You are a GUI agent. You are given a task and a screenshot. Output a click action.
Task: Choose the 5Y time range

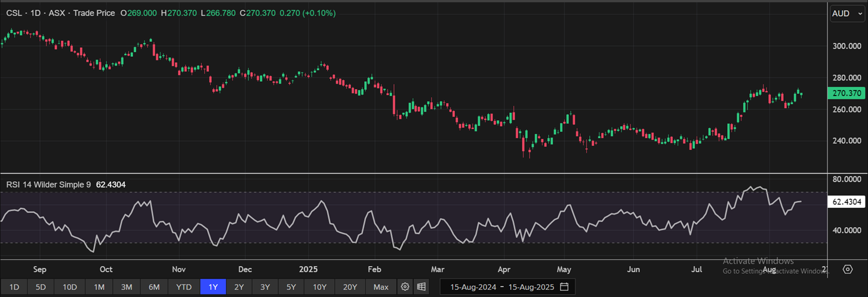pyautogui.click(x=291, y=287)
